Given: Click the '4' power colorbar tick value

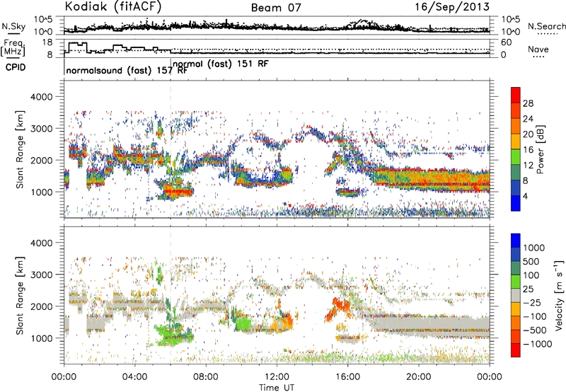Looking at the screenshot, I should (525, 196).
